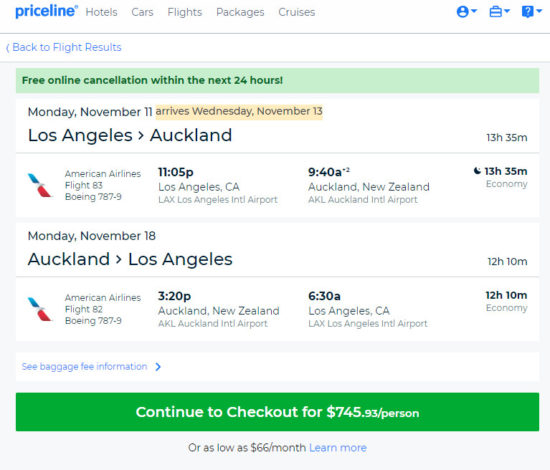This screenshot has height=470, width=550.
Task: Expand the trips dropdown arrow
Action: 507,11
